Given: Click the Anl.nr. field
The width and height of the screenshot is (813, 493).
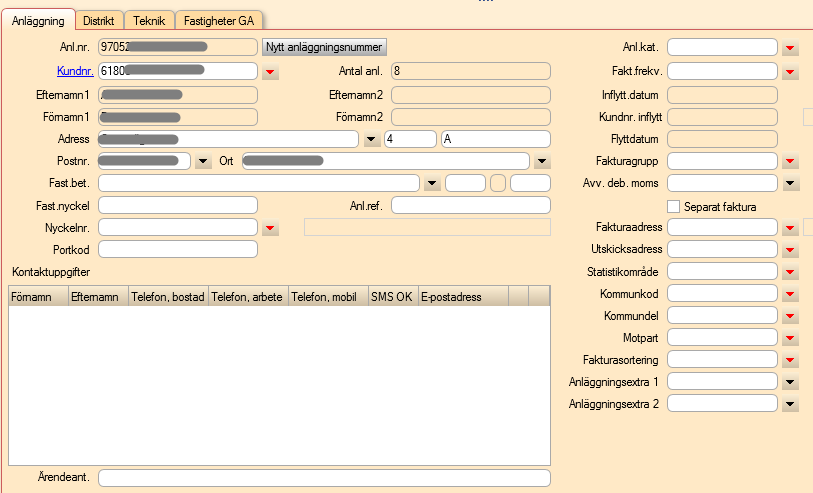Looking at the screenshot, I should click(178, 47).
